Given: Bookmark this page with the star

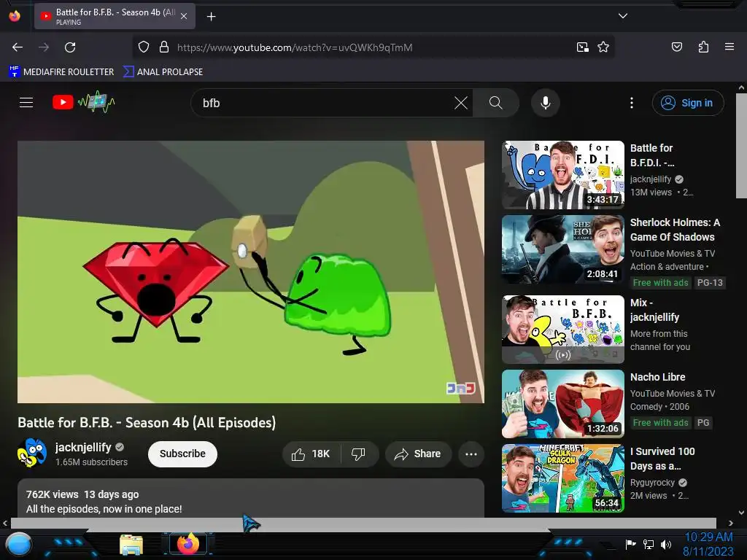Looking at the screenshot, I should (x=603, y=47).
